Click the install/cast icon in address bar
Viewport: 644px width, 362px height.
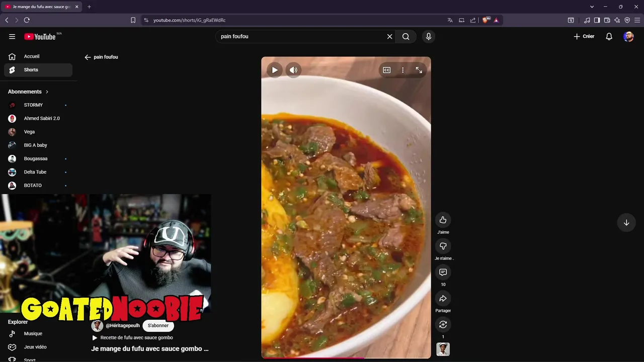coord(461,20)
